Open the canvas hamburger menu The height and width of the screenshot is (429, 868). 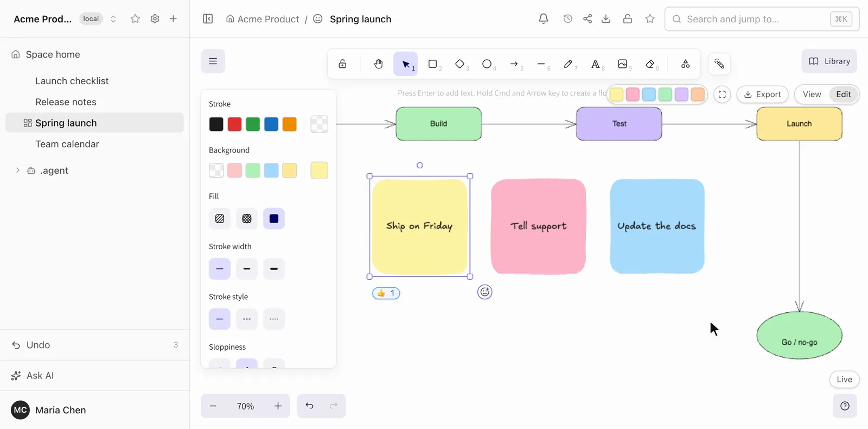coord(213,61)
